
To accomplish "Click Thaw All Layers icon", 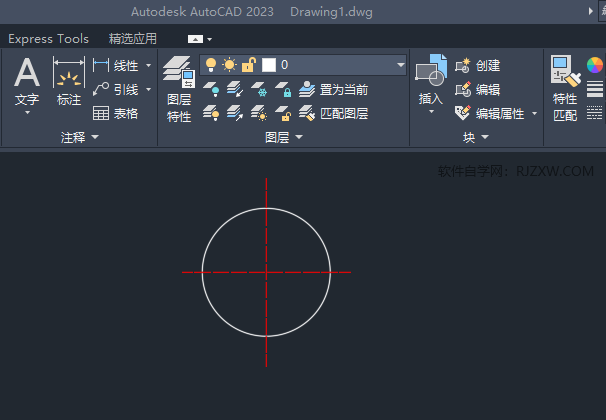I will [x=259, y=113].
